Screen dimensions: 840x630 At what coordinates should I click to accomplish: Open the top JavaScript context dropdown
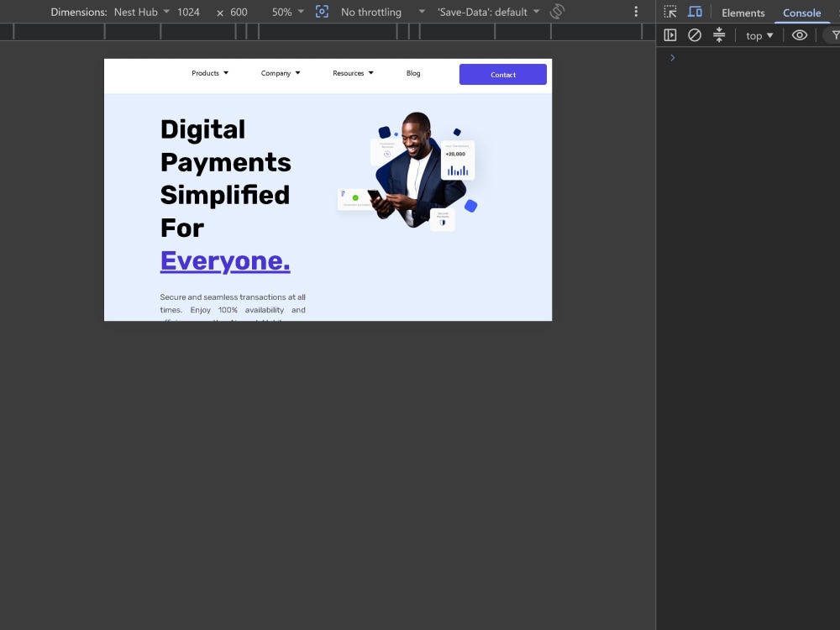(759, 36)
